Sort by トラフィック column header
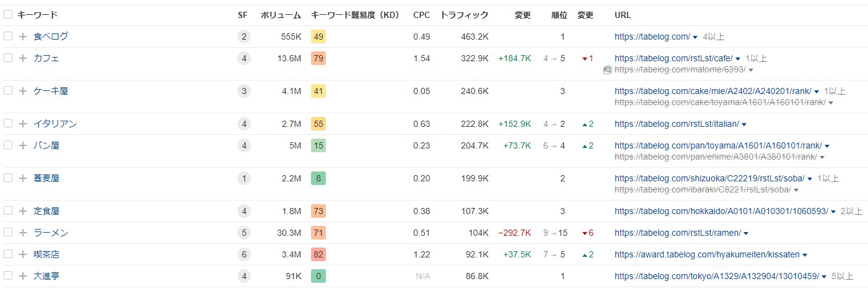 pyautogui.click(x=464, y=15)
